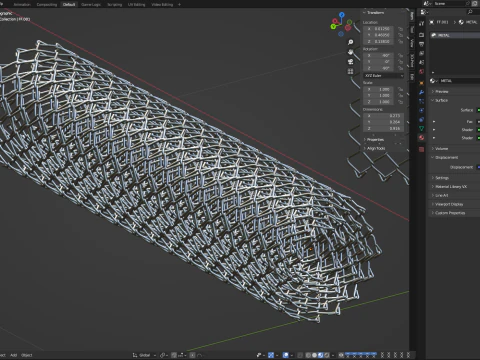480x360 pixels.
Task: Click the viewport Zoom magnifier icon
Action: click(350, 42)
